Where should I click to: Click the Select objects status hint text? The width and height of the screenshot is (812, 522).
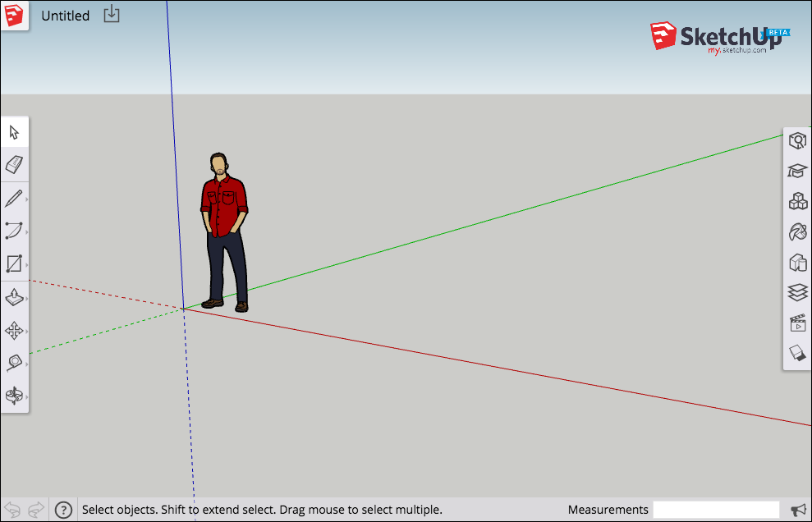(262, 510)
